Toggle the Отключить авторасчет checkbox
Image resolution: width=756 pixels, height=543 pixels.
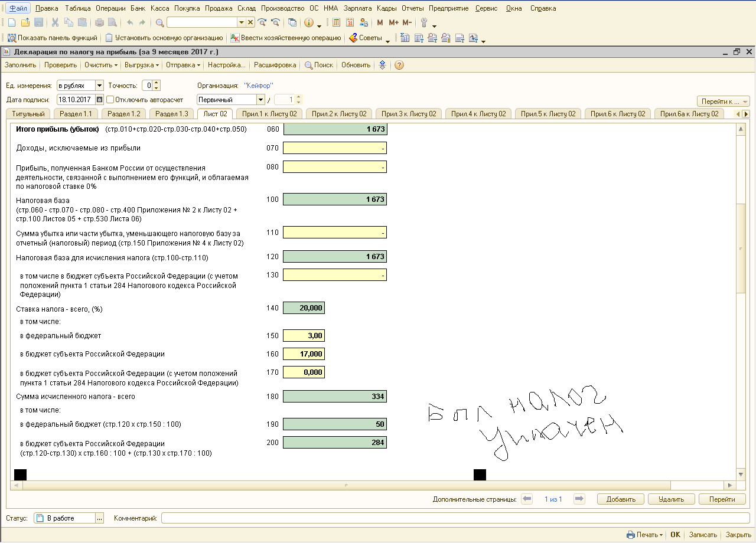click(110, 100)
